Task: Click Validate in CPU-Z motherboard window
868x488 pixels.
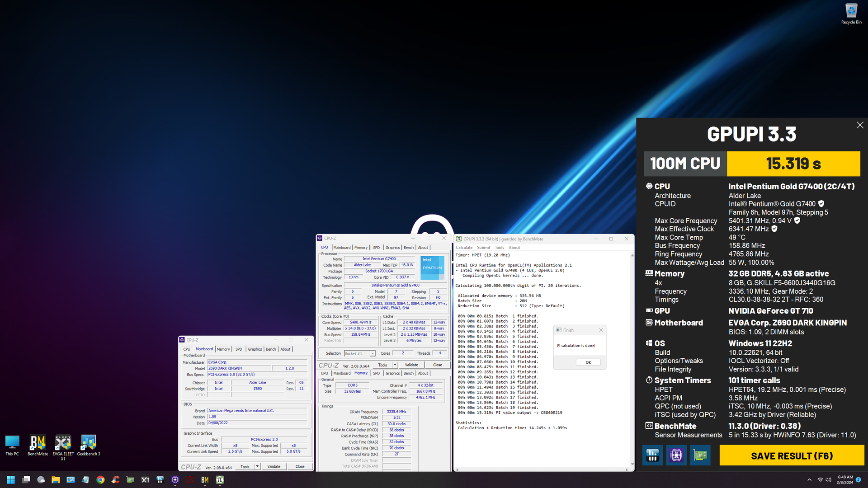Action: 274,467
